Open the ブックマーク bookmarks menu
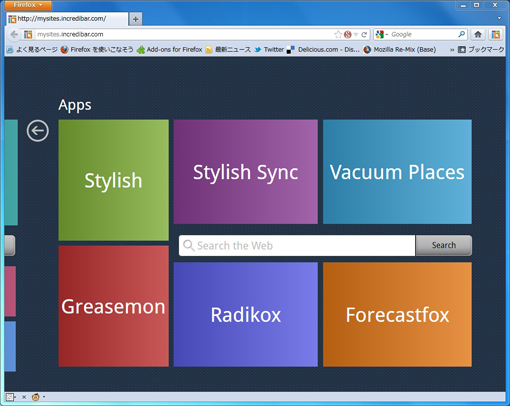 (x=481, y=50)
